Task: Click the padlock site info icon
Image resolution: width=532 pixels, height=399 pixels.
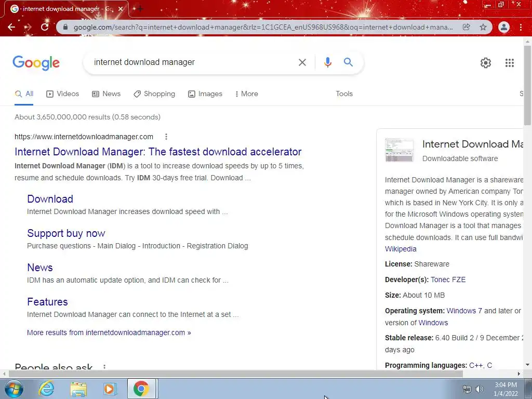Action: [66, 27]
